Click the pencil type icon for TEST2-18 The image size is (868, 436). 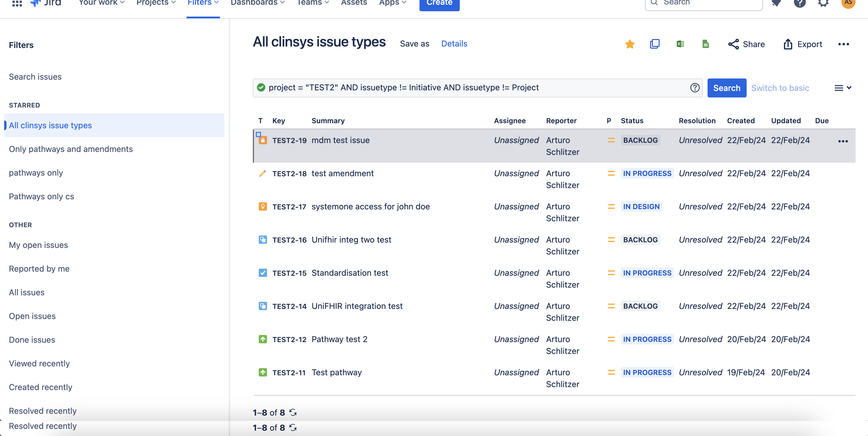pos(263,173)
